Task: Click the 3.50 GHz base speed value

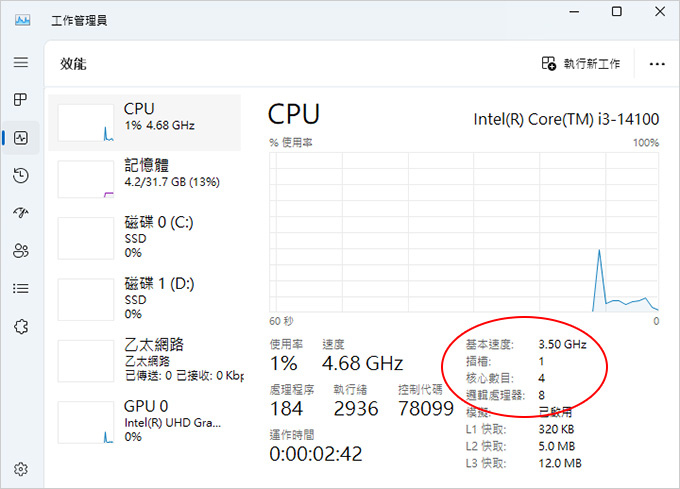Action: (562, 344)
